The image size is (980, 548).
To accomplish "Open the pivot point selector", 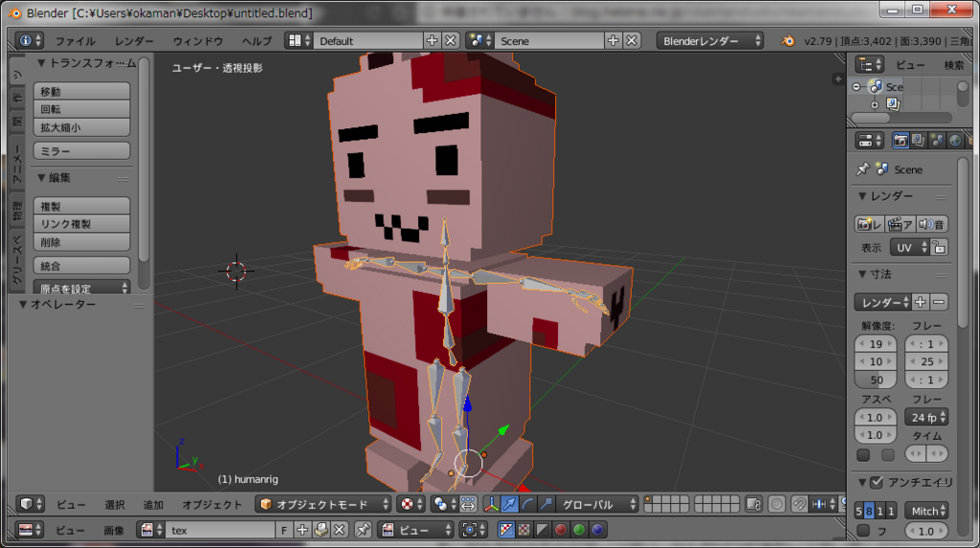I will click(444, 504).
